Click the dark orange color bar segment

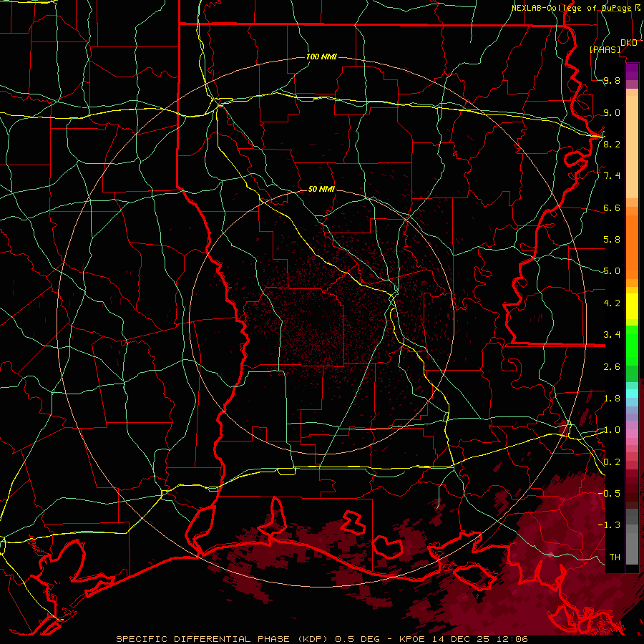632,248
